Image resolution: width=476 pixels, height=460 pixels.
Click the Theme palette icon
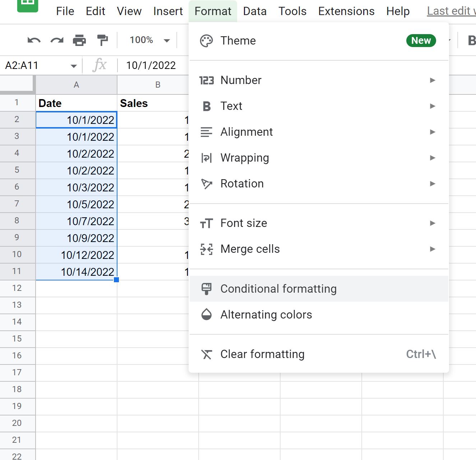pyautogui.click(x=206, y=41)
